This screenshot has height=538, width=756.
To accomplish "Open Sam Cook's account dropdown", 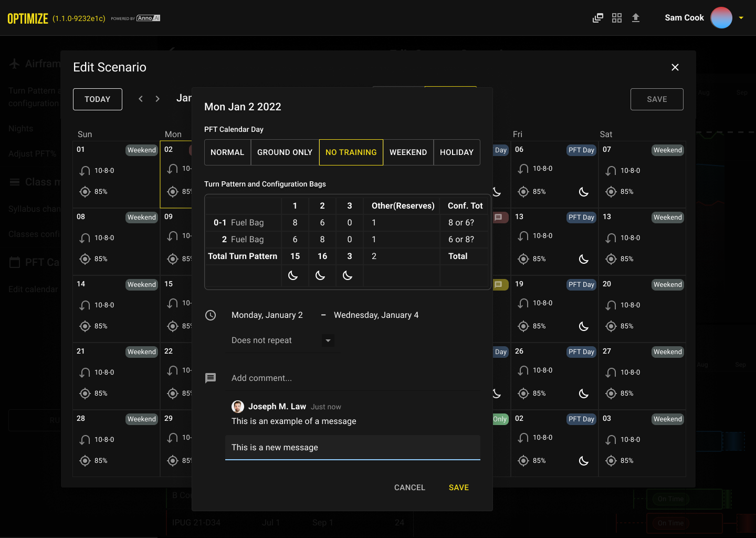I will 741,17.
